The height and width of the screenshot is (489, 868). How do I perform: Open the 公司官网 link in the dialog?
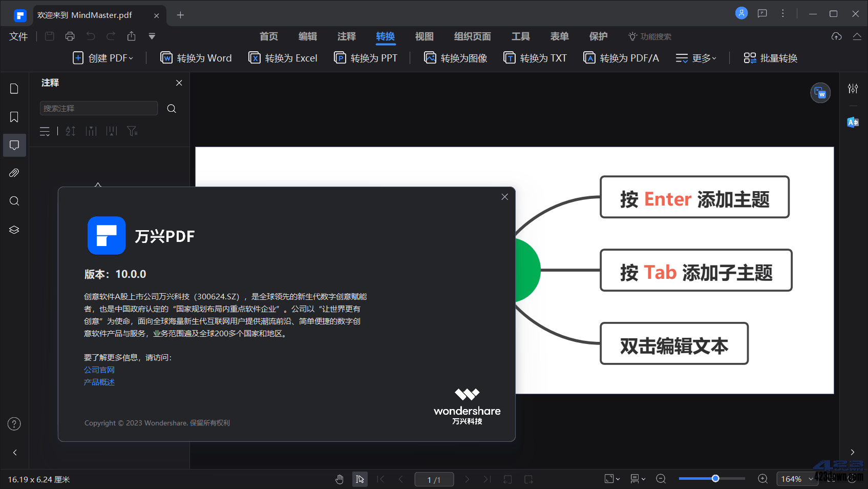click(99, 370)
